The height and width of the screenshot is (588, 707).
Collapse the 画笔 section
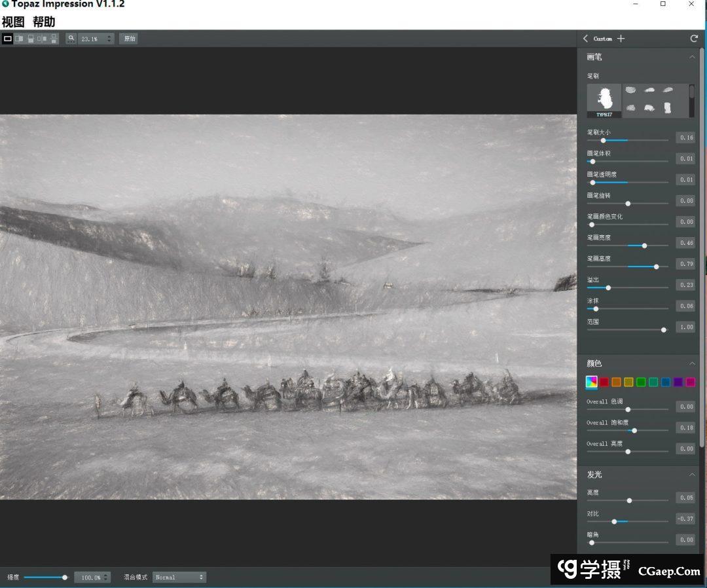tap(692, 57)
